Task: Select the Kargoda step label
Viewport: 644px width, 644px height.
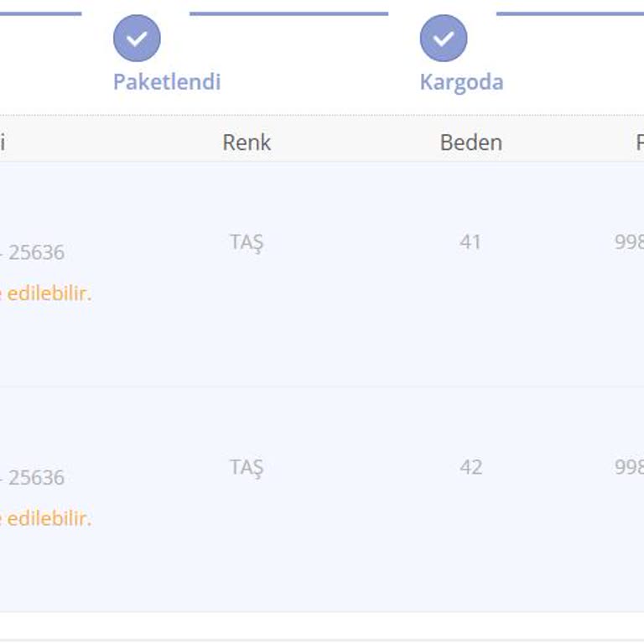Action: [x=461, y=82]
